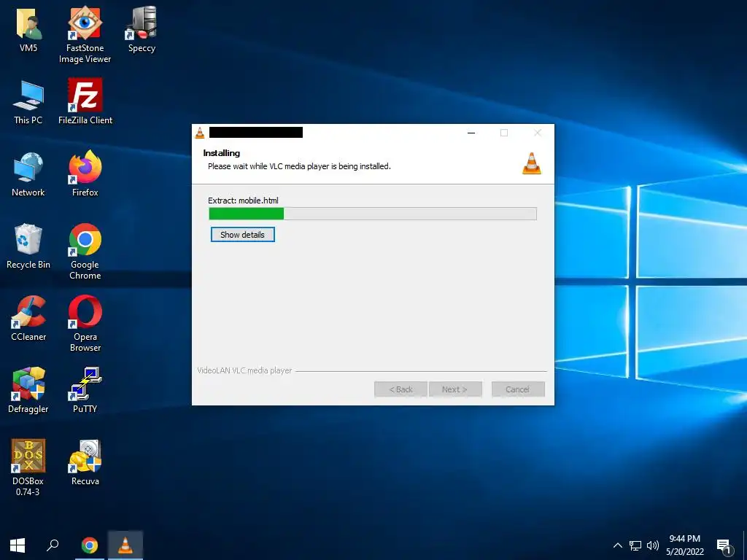747x560 pixels.
Task: Click the 'Please wait while VLC' message
Action: (299, 166)
